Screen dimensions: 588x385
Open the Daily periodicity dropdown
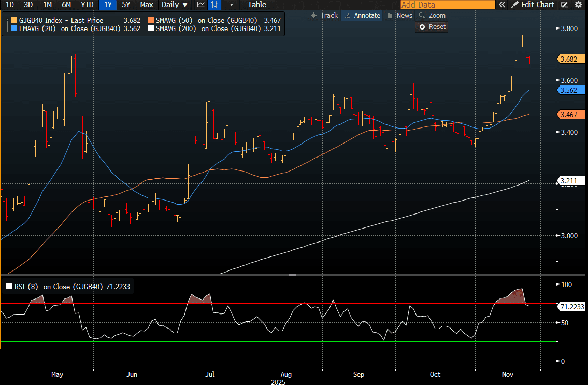click(174, 5)
